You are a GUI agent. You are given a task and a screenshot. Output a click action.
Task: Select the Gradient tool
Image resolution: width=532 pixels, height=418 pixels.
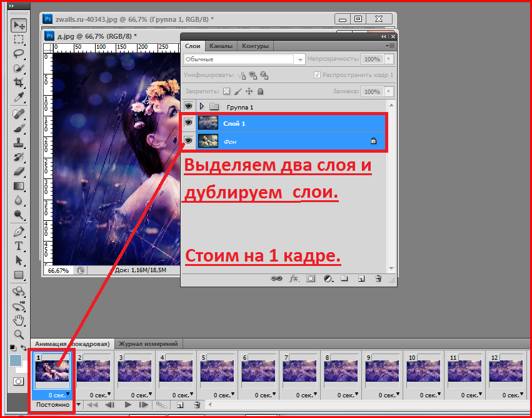point(19,186)
